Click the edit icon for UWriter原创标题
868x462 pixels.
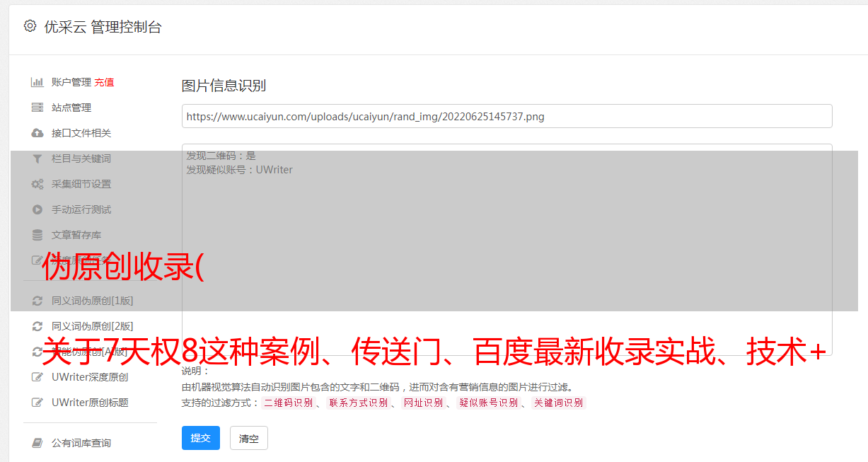(37, 403)
